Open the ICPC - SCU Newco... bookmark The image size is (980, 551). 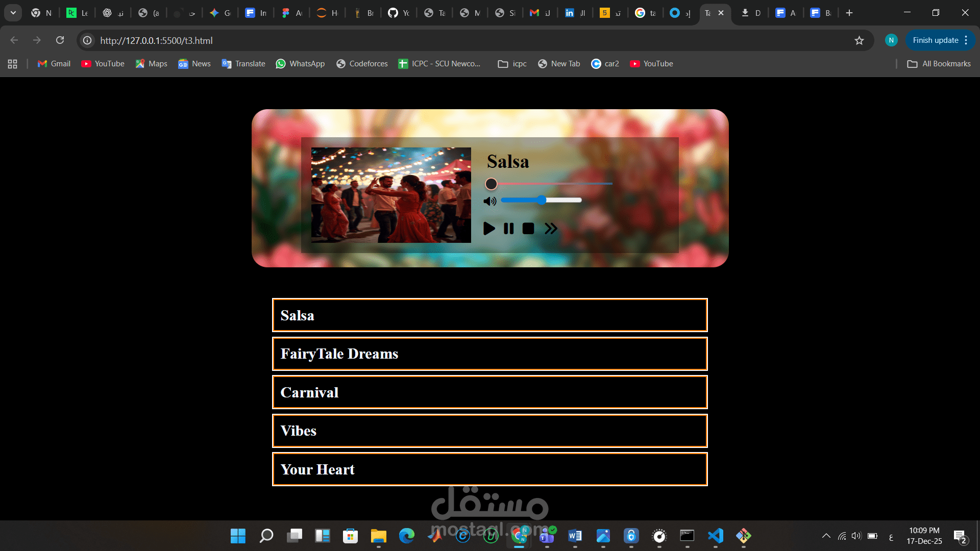[439, 64]
